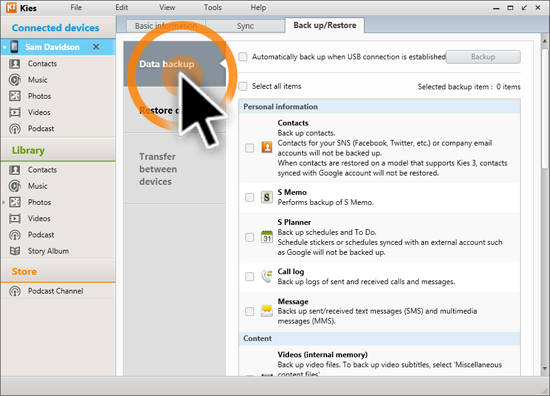Click the Videos icon in Library
This screenshot has width=550, height=396.
coord(15,219)
